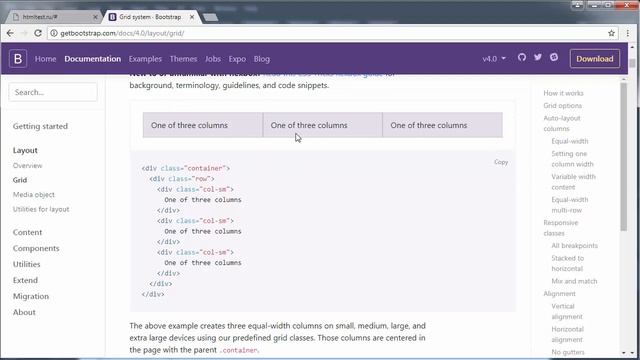Close the htmltest.ru tab
The width and height of the screenshot is (640, 360).
point(96,17)
